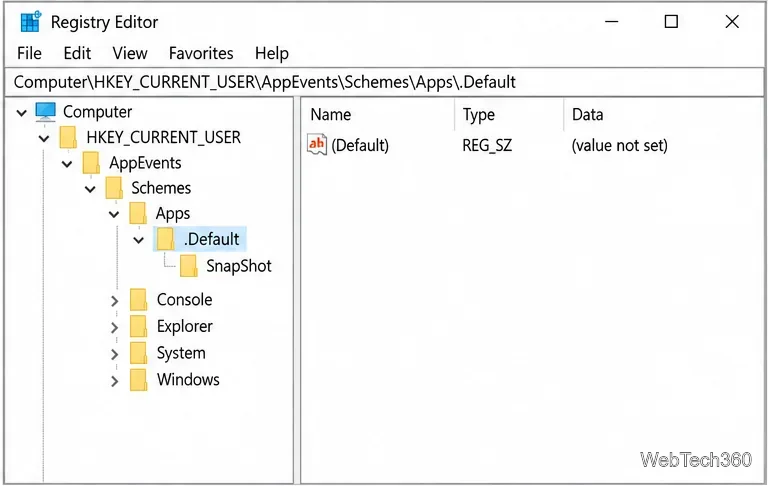
Task: Click the registry path address bar
Action: (384, 82)
